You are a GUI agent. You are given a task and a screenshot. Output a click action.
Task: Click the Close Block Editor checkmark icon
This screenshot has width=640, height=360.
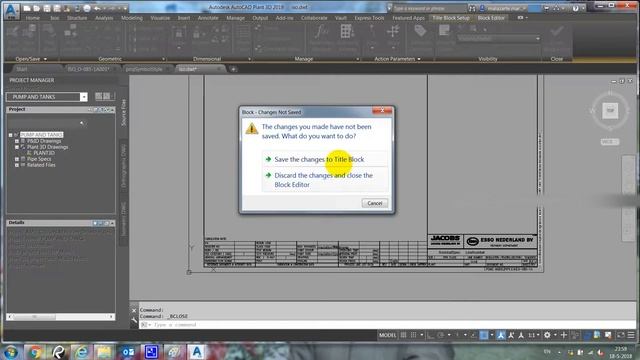pos(557,31)
